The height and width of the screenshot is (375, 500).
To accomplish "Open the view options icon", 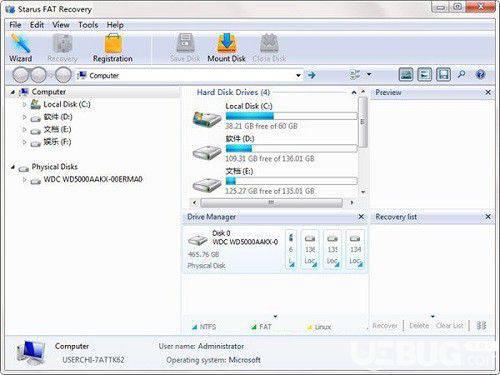I will pyautogui.click(x=355, y=74).
